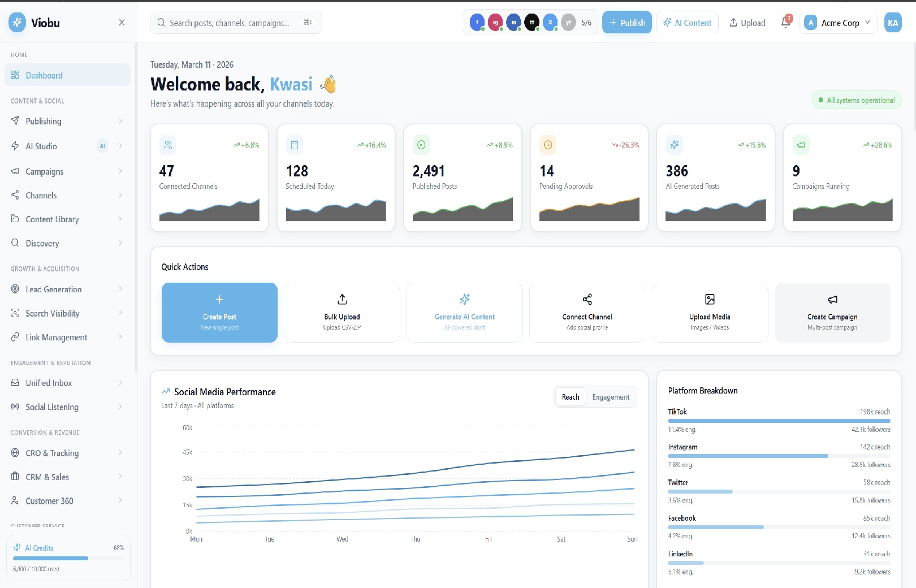The height and width of the screenshot is (588, 916).
Task: Open the notifications bell
Action: click(x=785, y=22)
